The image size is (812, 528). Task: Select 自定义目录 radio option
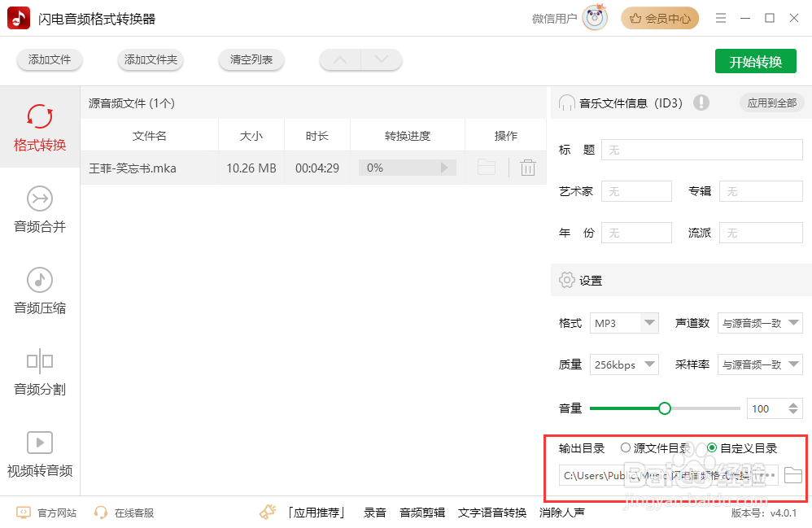click(x=712, y=447)
